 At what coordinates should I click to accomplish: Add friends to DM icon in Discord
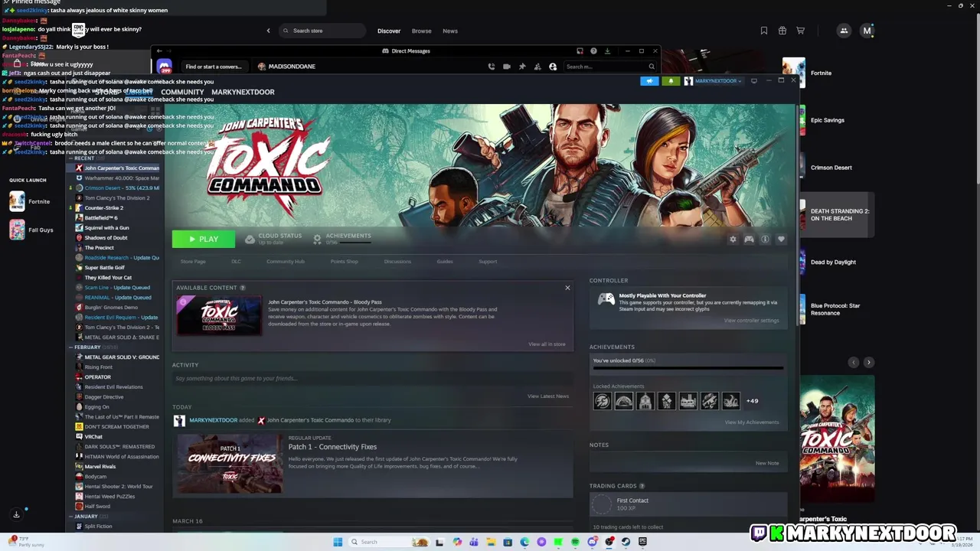tap(537, 67)
